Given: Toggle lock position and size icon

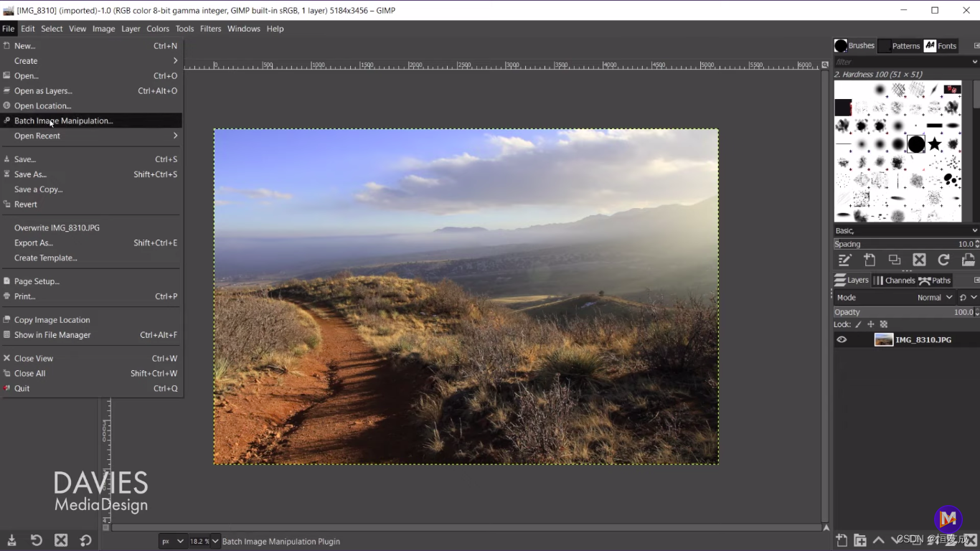Looking at the screenshot, I should coord(871,324).
